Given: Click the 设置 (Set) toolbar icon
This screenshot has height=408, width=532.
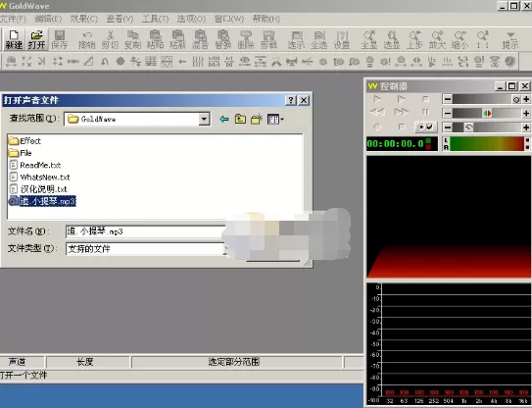Looking at the screenshot, I should tap(342, 39).
